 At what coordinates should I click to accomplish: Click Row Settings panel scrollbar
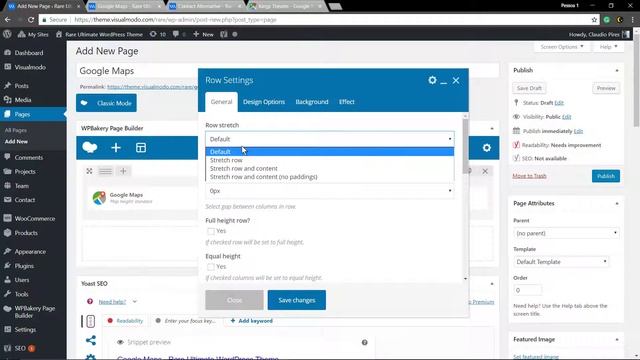pyautogui.click(x=465, y=147)
